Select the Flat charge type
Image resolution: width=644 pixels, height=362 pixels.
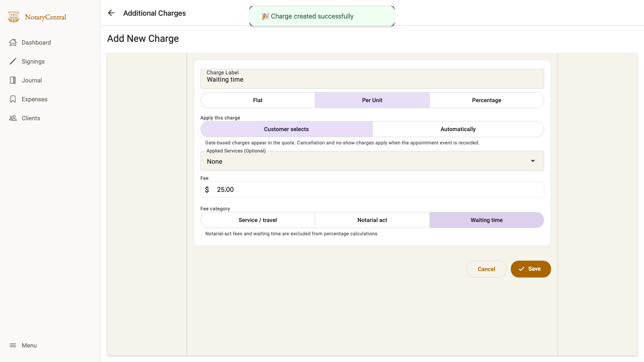258,100
